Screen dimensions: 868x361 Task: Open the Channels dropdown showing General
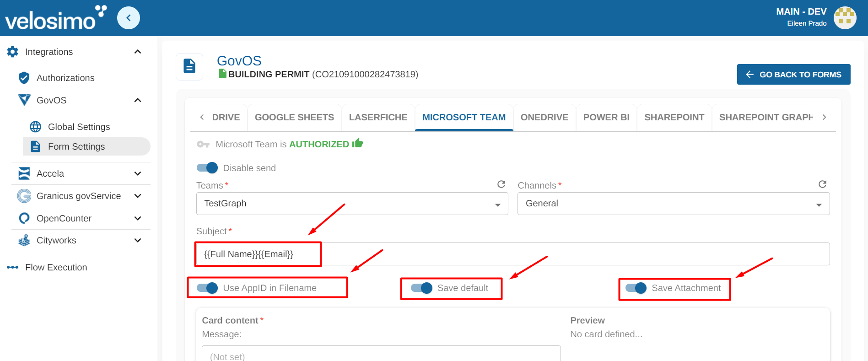coord(674,204)
